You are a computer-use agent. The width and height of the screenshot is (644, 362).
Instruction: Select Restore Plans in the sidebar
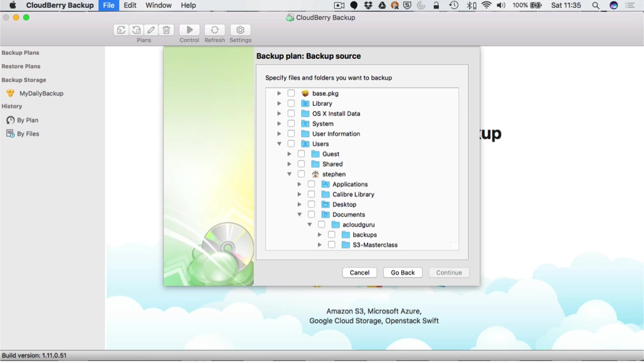point(21,66)
